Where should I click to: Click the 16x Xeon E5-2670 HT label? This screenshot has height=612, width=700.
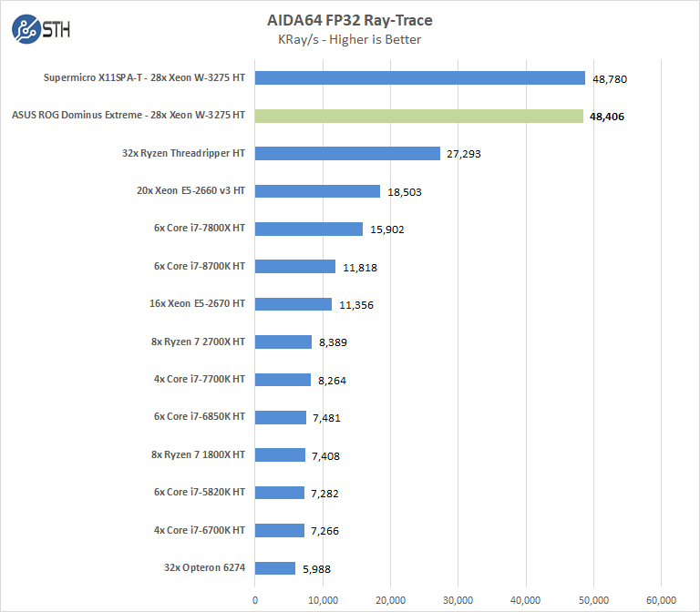(197, 304)
